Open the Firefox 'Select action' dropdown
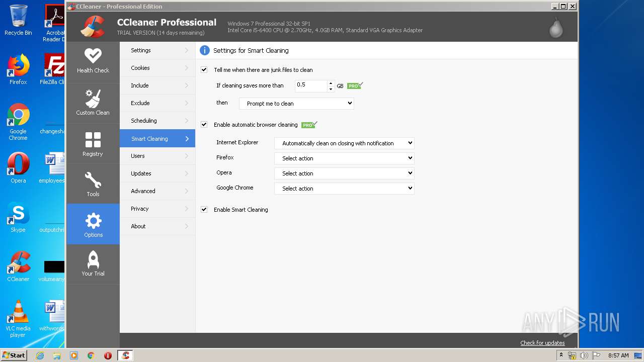 pyautogui.click(x=344, y=158)
